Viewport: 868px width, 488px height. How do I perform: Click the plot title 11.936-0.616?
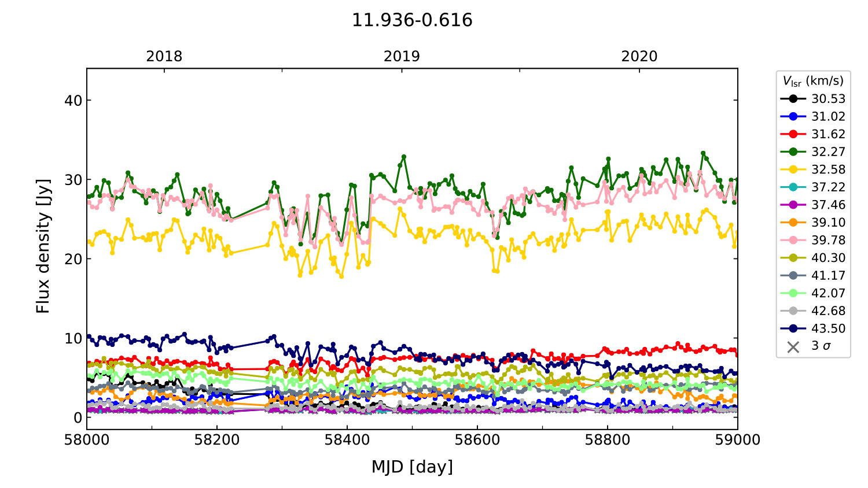[412, 20]
